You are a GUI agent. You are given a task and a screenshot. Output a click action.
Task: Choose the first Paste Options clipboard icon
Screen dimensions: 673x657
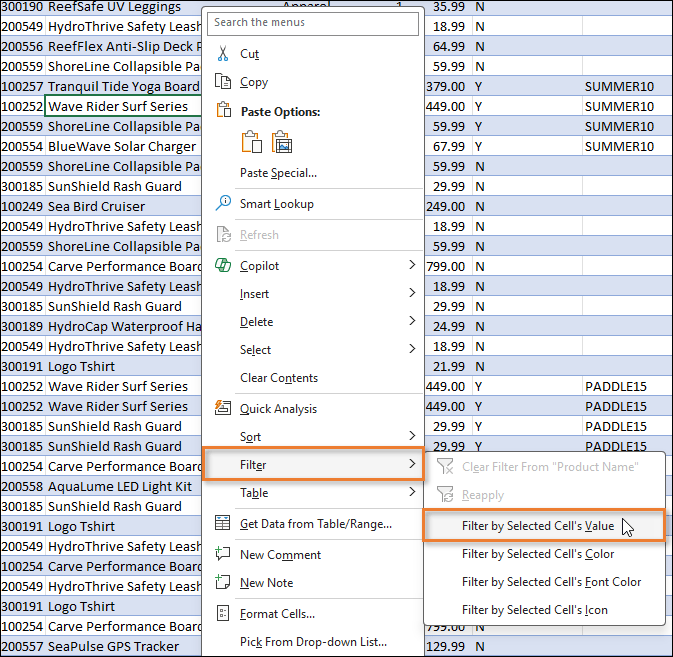coord(253,142)
